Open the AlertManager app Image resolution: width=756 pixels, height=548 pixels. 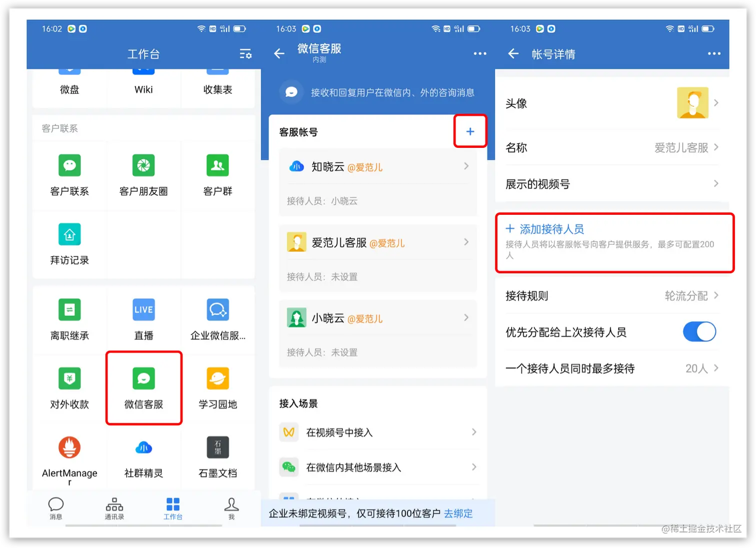69,460
